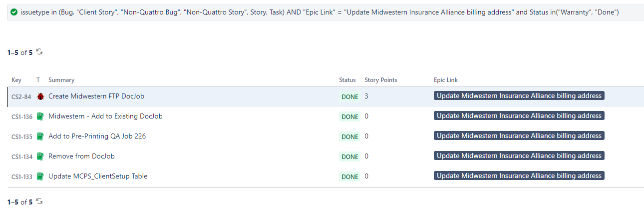This screenshot has height=210, width=644.
Task: Click the story icon for CS1-134
Action: point(40,156)
